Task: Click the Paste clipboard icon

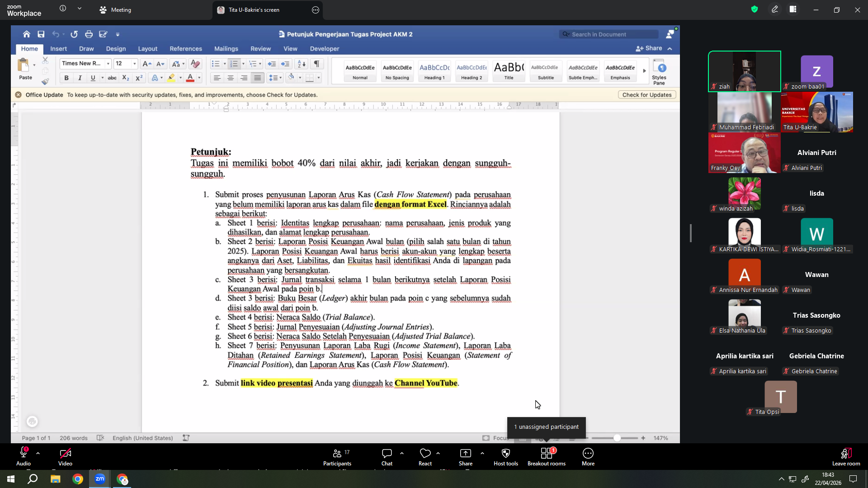Action: (23, 66)
